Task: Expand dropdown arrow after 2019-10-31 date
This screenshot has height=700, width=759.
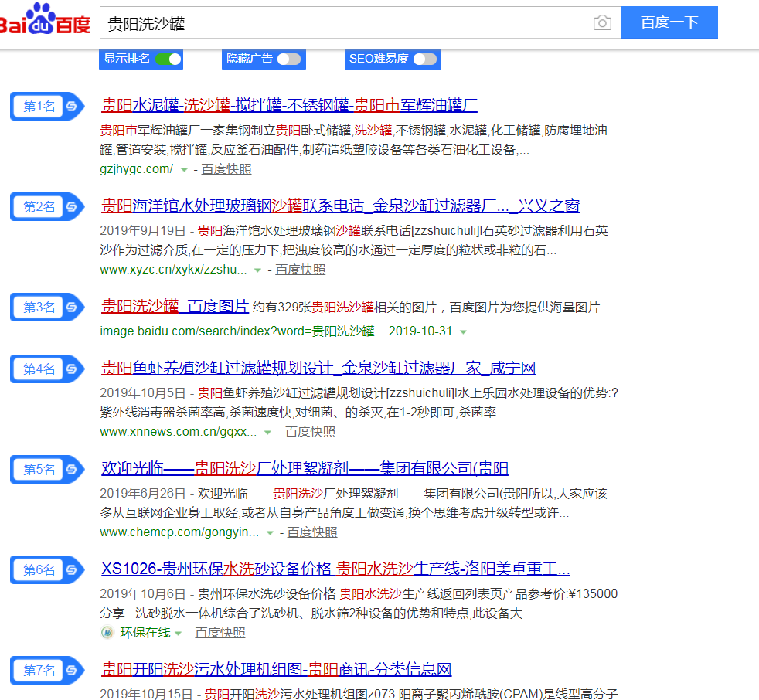Action: tap(463, 332)
